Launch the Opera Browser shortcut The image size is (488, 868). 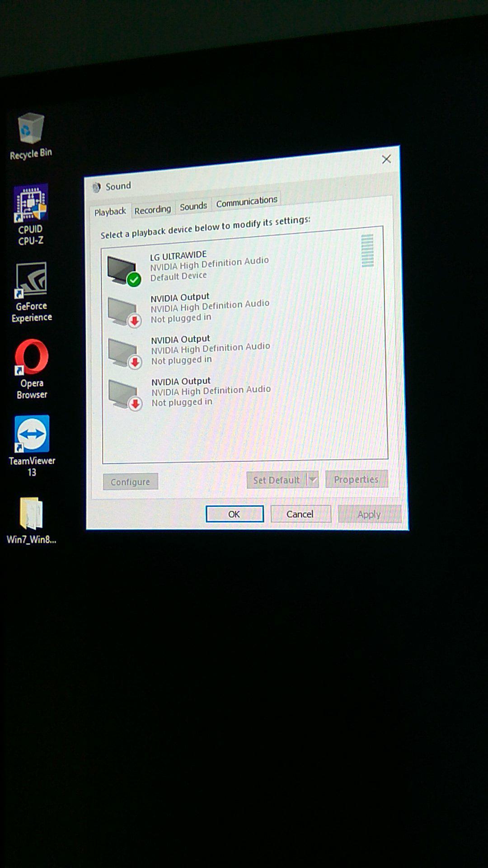(x=32, y=369)
